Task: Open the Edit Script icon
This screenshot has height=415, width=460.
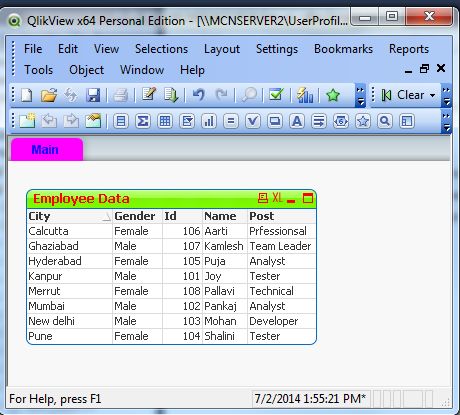Action: (148, 95)
